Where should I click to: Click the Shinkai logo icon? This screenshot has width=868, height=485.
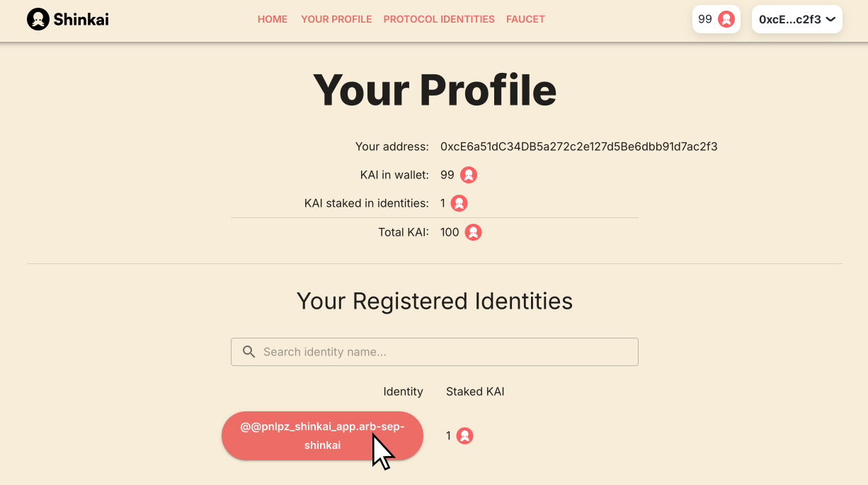coord(38,18)
